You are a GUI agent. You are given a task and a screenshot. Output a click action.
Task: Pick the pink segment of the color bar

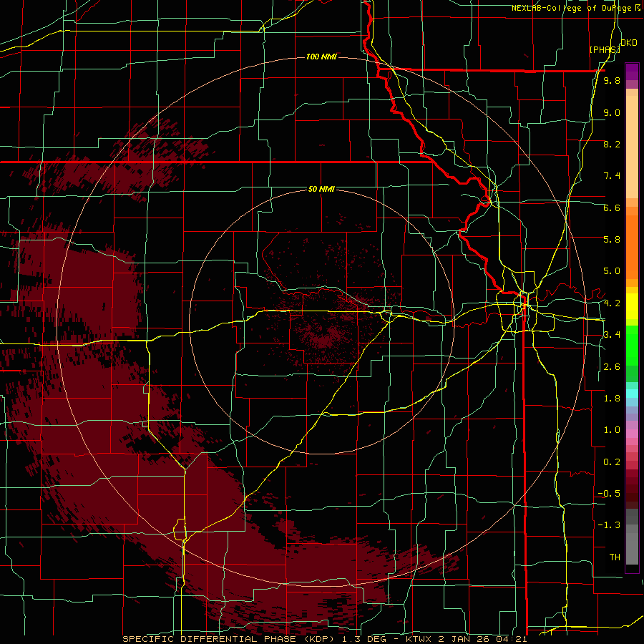[632, 434]
